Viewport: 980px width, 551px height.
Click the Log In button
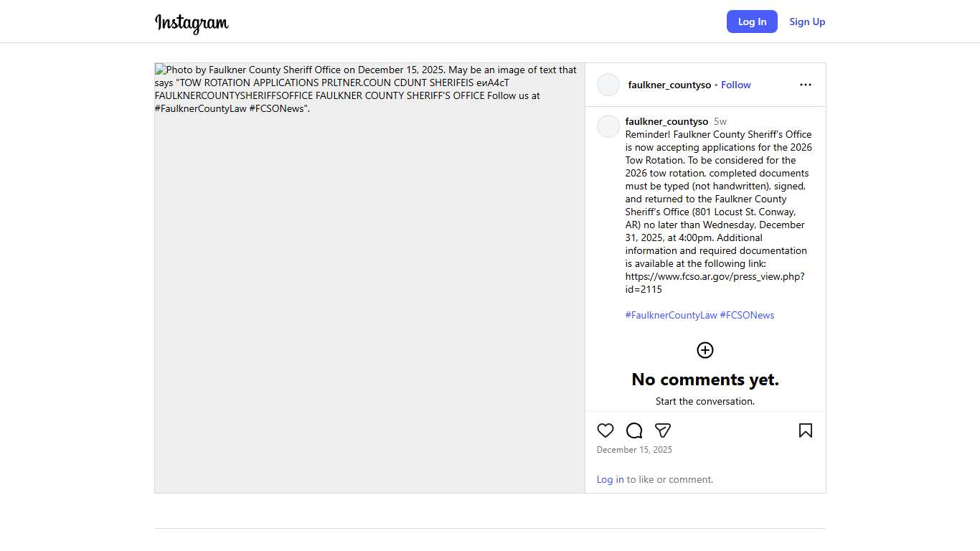(x=752, y=22)
